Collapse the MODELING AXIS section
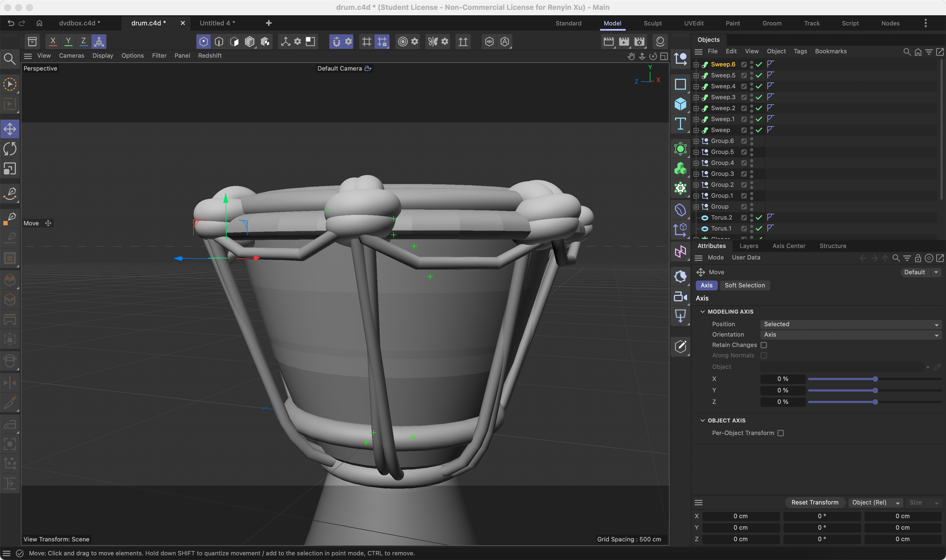This screenshot has width=946, height=560. [x=703, y=311]
